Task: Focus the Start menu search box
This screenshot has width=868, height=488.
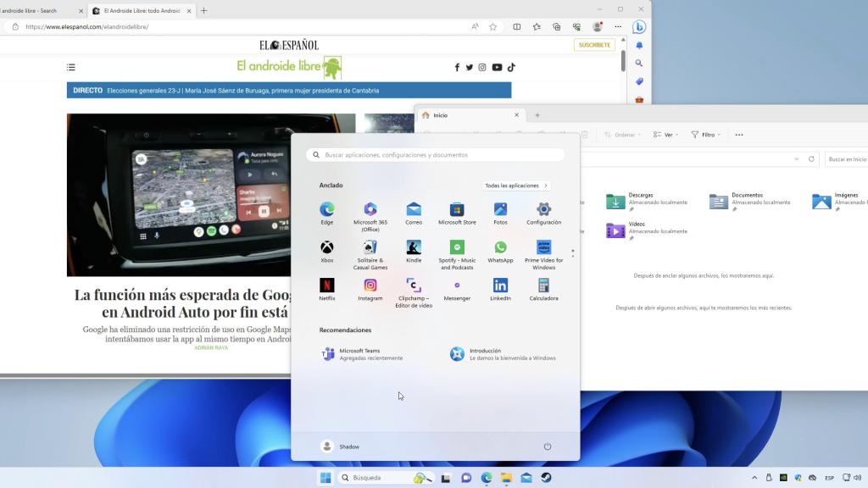Action: click(436, 155)
